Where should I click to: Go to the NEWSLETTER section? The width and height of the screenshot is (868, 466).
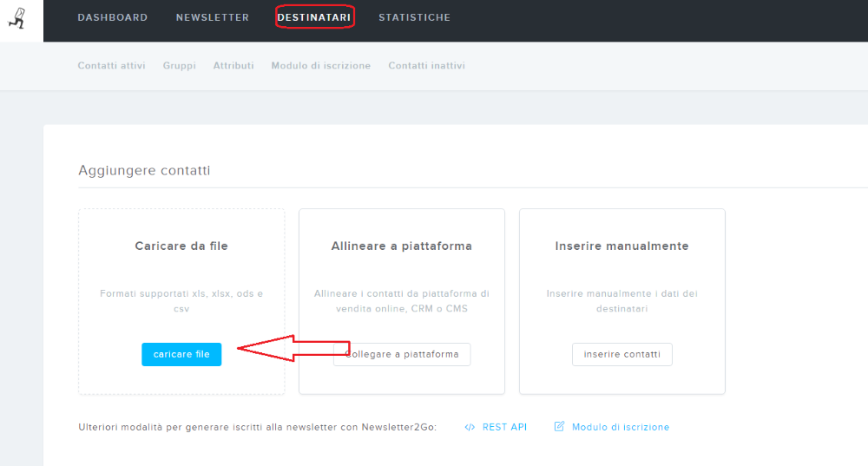pyautogui.click(x=213, y=17)
